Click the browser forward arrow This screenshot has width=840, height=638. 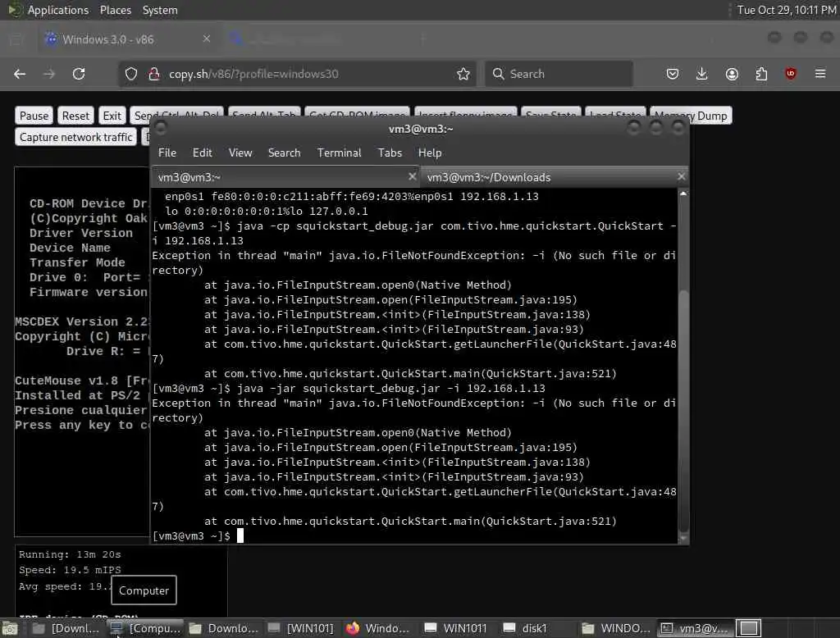(49, 74)
